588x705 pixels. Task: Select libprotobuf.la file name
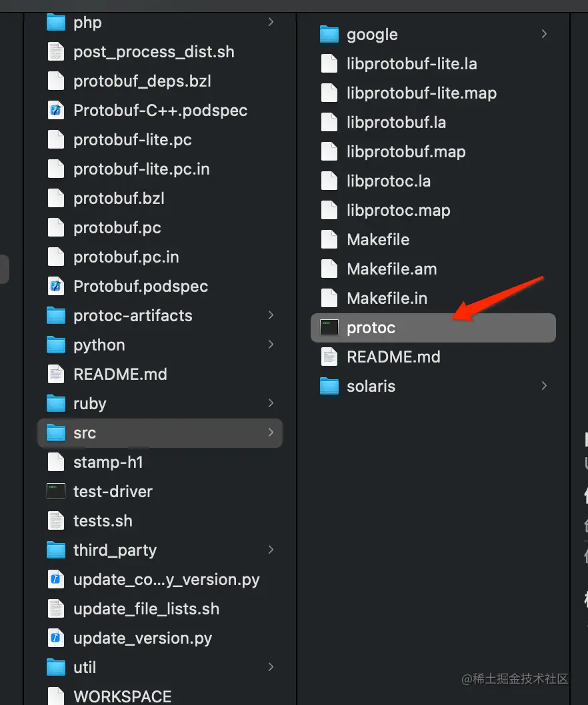click(x=397, y=123)
